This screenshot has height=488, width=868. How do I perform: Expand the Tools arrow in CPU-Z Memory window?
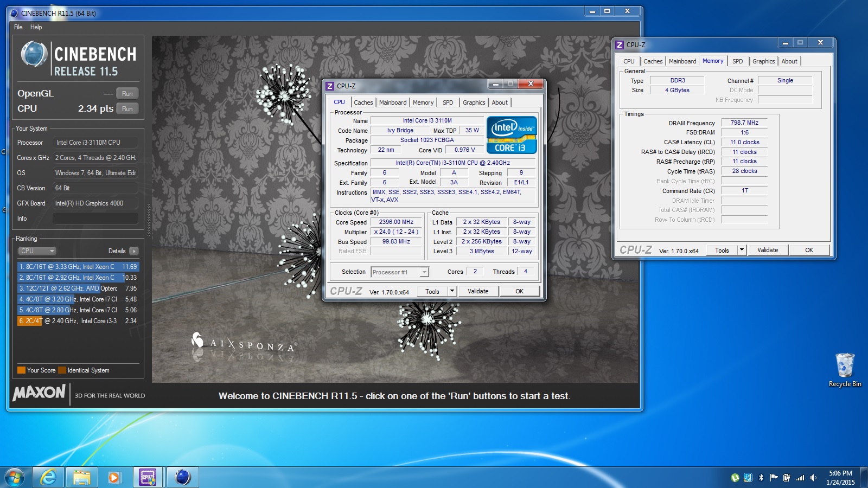[x=742, y=250]
